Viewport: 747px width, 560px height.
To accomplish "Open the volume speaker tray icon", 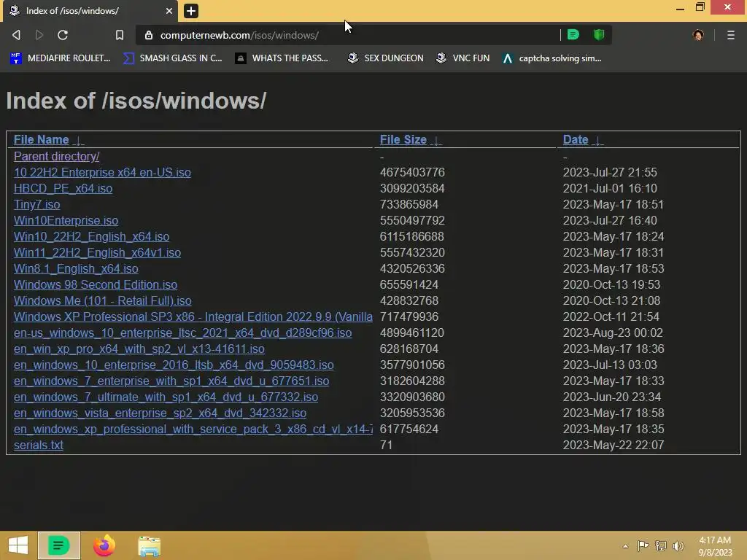I will (x=678, y=545).
